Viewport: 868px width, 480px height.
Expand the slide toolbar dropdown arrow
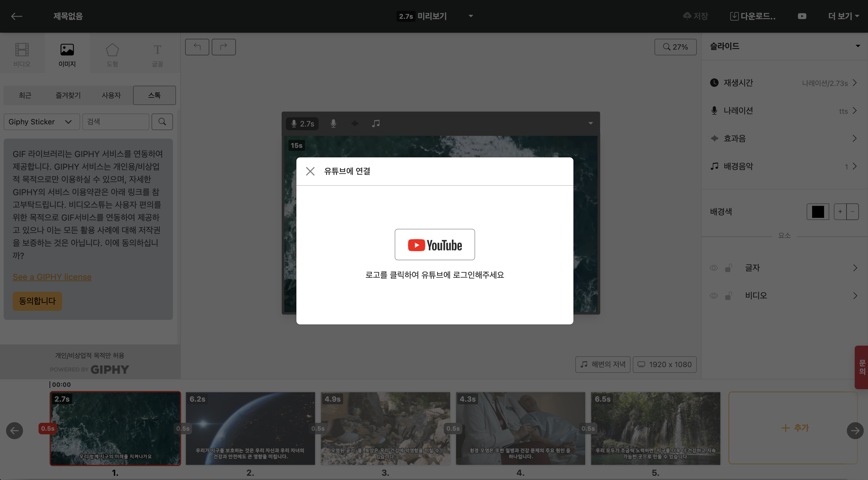coord(591,123)
